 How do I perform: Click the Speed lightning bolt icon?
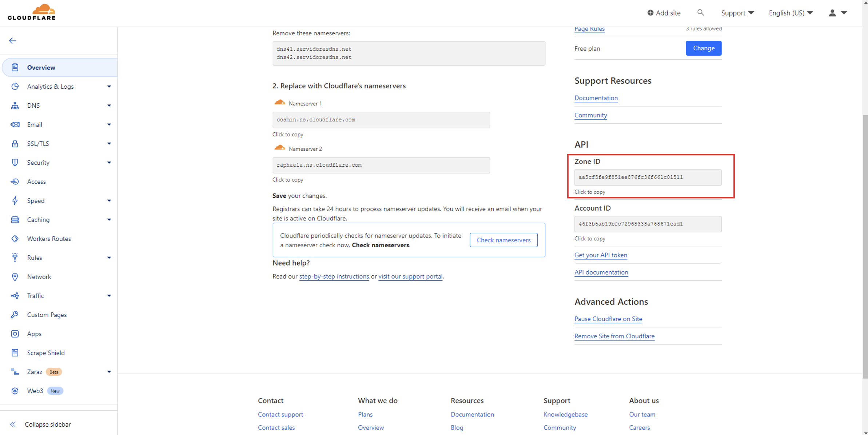pyautogui.click(x=15, y=201)
